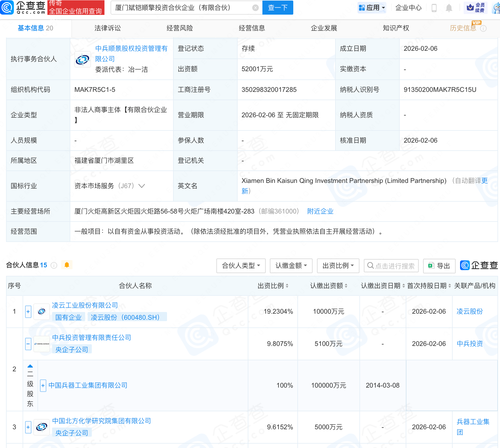Click info icon next to partner information count
This screenshot has height=448, width=500.
(x=54, y=265)
